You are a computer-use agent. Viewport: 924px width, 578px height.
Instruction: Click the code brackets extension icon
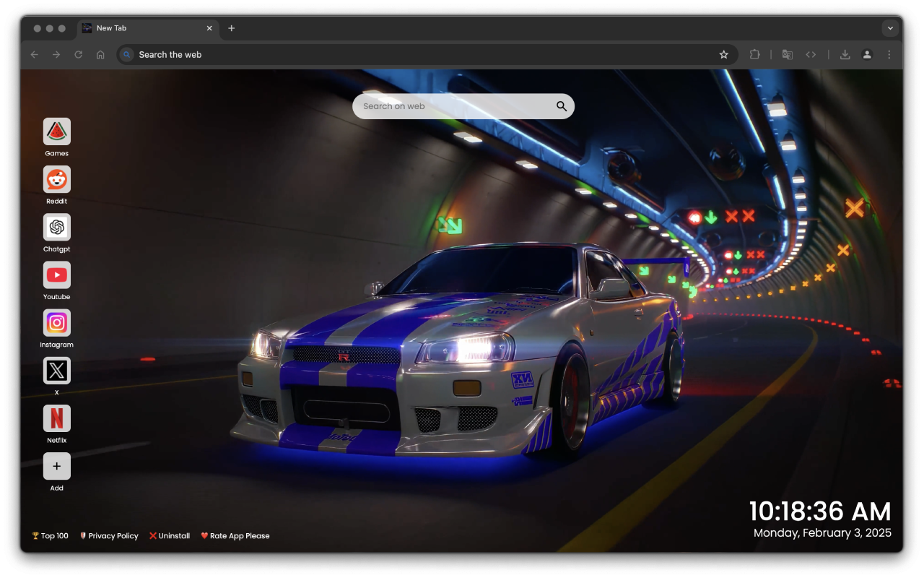(x=811, y=54)
